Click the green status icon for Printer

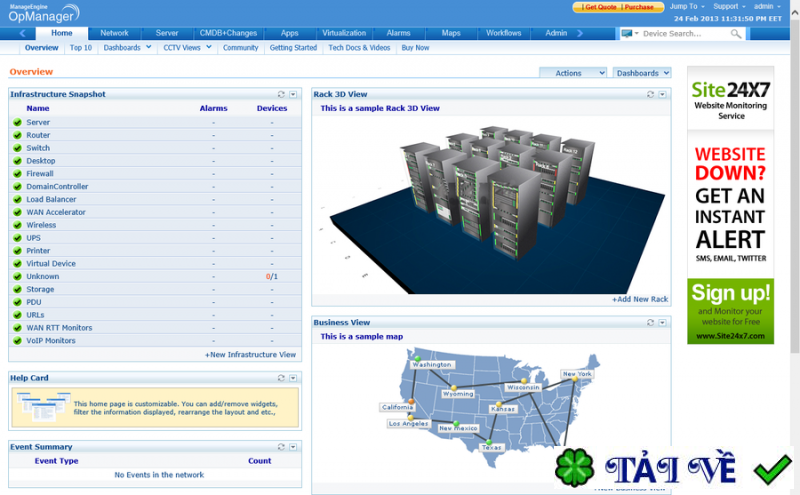click(x=17, y=251)
